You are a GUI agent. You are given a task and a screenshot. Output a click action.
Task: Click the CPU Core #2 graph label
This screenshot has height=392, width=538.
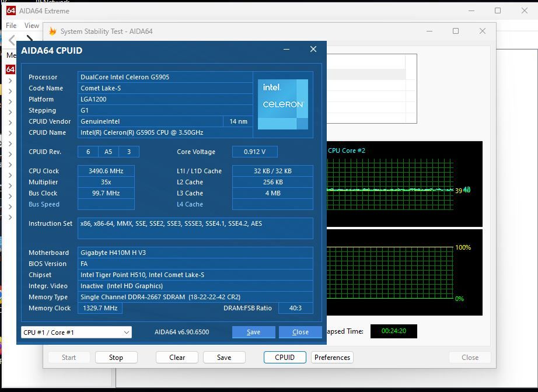347,150
